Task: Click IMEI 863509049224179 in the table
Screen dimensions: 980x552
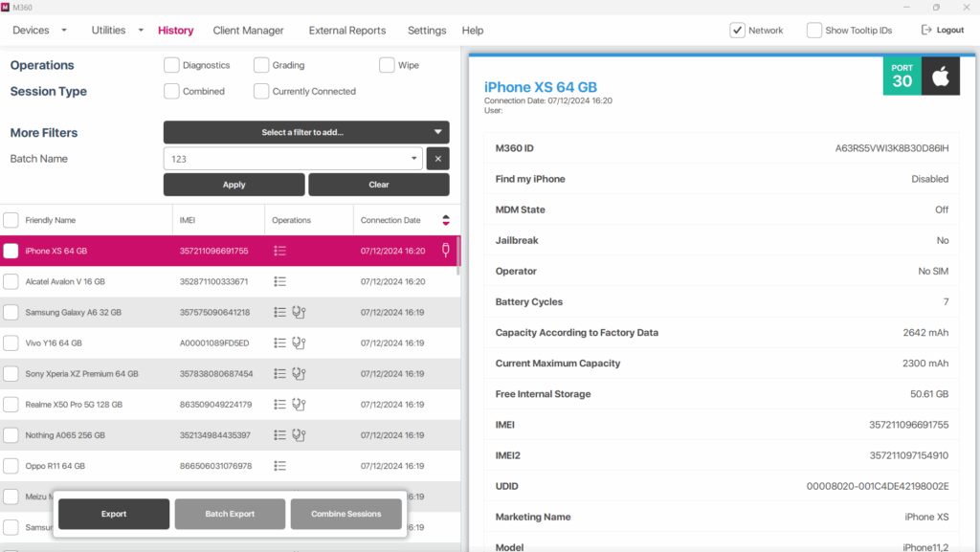Action: pyautogui.click(x=215, y=405)
